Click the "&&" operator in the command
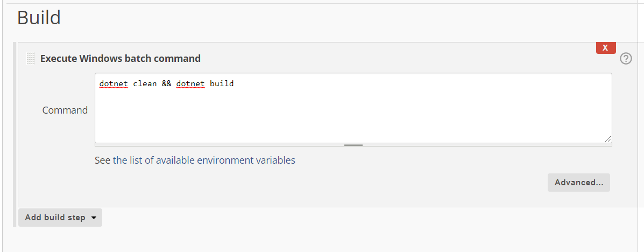The height and width of the screenshot is (252, 644). point(166,84)
